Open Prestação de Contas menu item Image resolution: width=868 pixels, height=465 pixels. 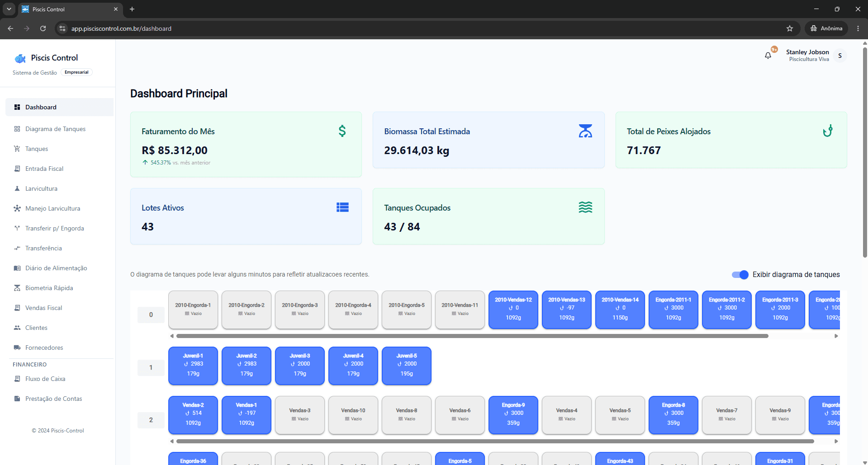[x=59, y=399]
